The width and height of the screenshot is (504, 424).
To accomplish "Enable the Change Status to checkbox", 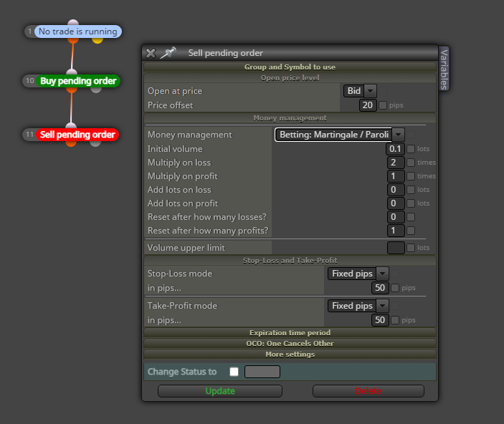I will [x=234, y=372].
